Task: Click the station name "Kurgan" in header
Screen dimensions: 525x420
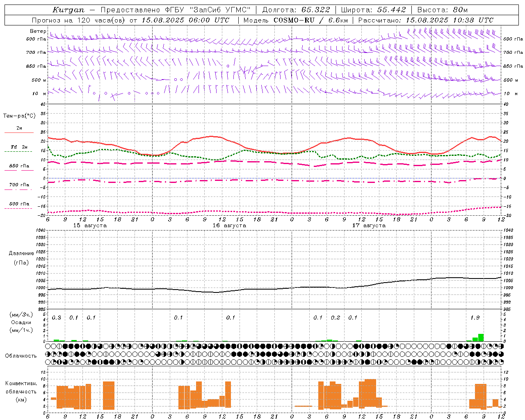Action: click(68, 10)
